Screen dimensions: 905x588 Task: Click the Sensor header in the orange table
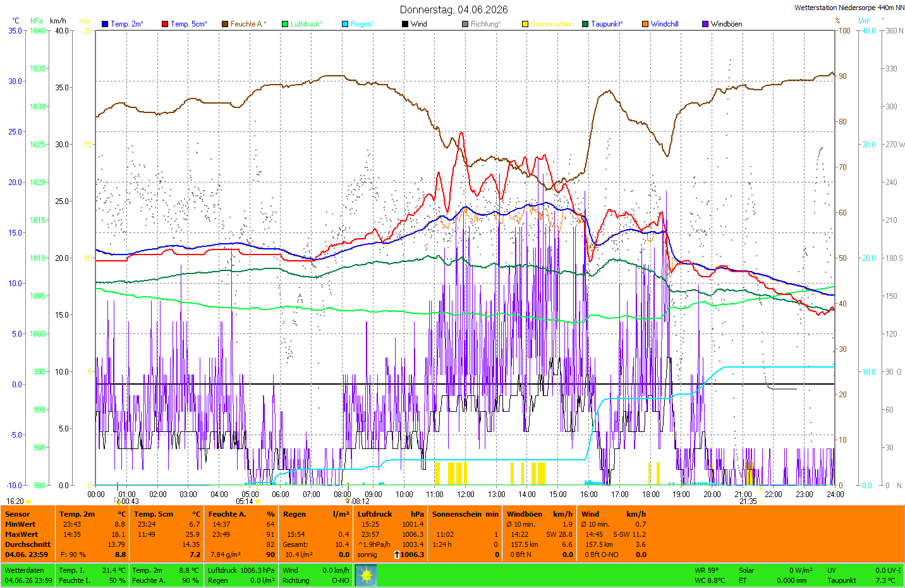tap(18, 514)
